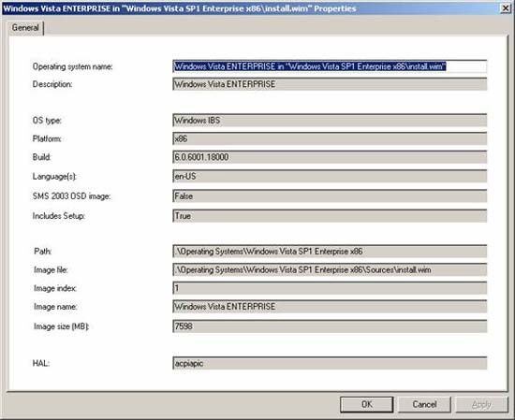Confirm with the OK button
This screenshot has height=420, width=515.
[x=366, y=404]
